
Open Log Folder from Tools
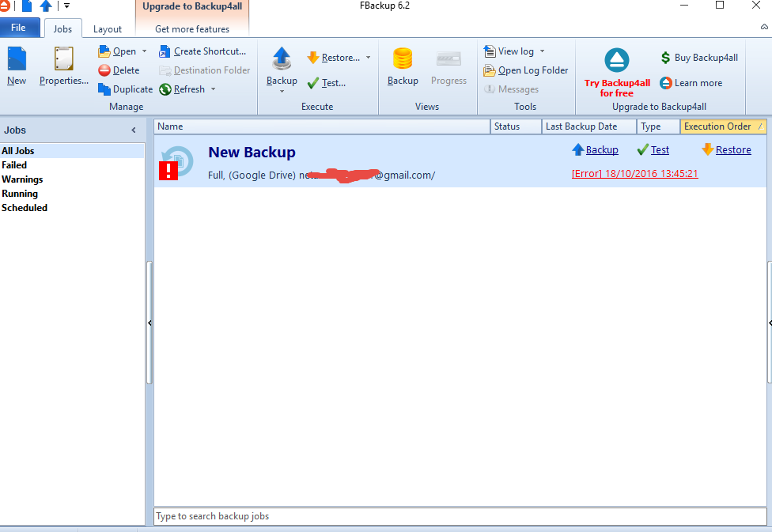526,70
